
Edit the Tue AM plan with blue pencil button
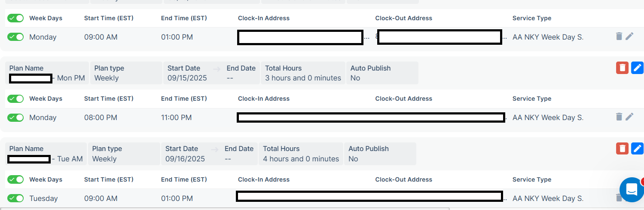tap(637, 148)
